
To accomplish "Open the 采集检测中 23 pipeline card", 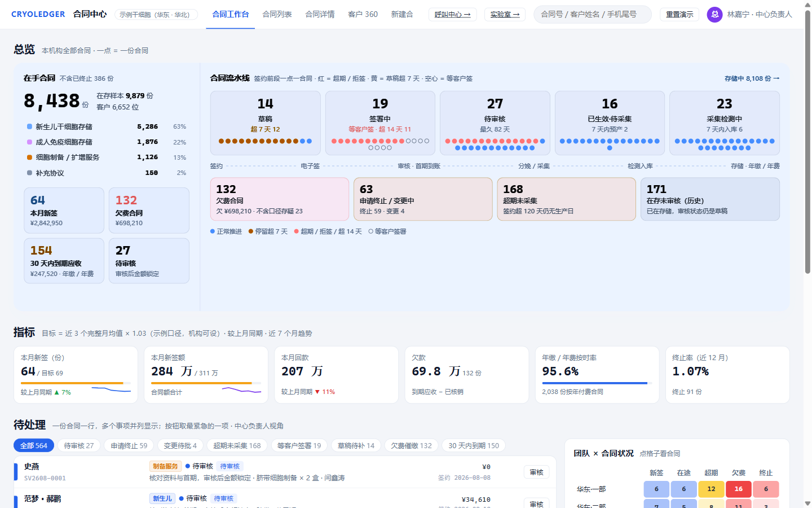I will click(x=725, y=123).
